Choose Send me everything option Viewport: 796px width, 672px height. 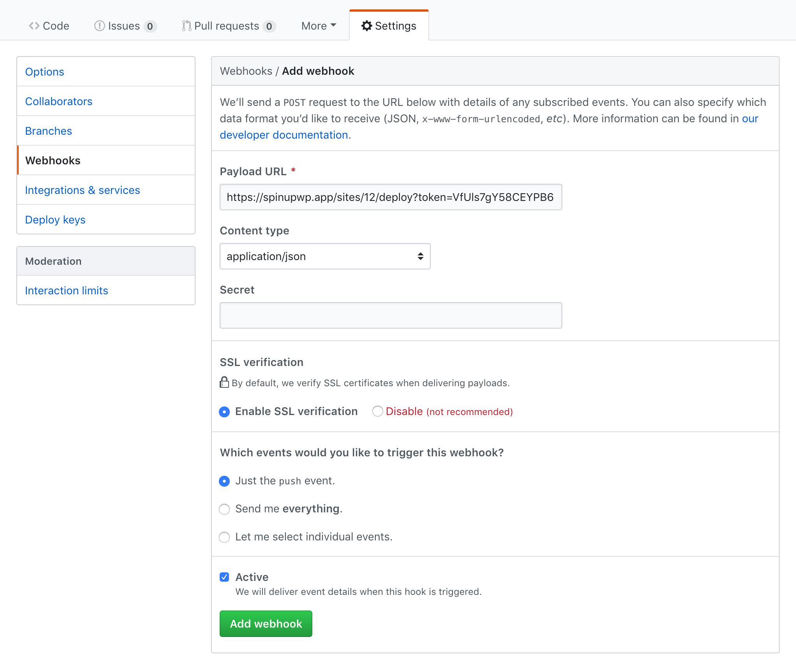click(224, 509)
